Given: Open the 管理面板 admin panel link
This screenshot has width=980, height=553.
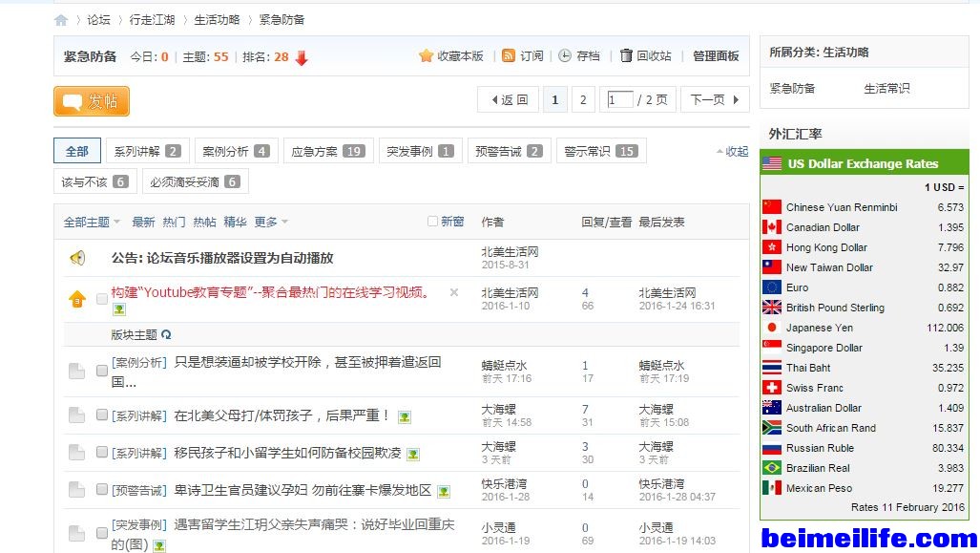Looking at the screenshot, I should [716, 56].
